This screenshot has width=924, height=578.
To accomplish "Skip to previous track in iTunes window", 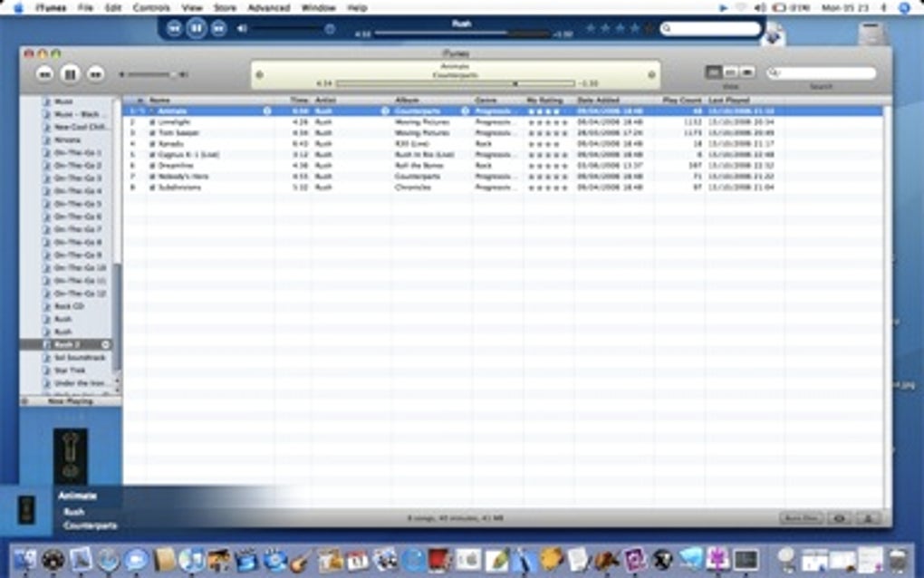I will pyautogui.click(x=44, y=74).
